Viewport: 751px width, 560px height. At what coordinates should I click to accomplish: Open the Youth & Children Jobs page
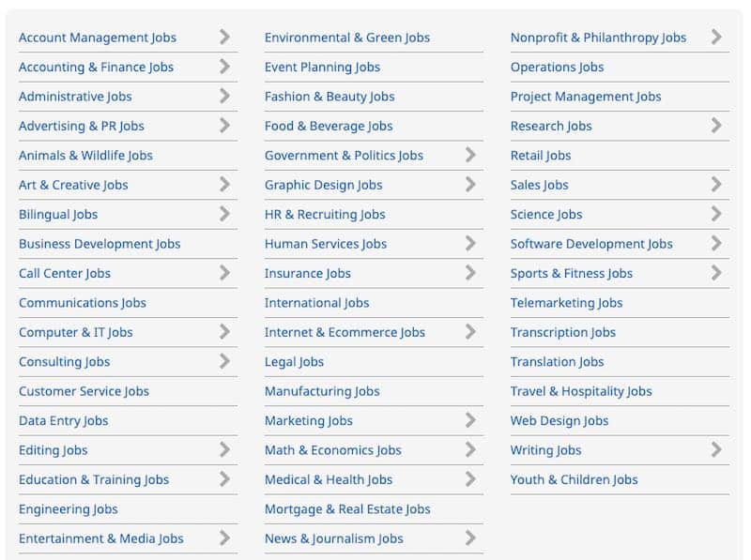(574, 479)
